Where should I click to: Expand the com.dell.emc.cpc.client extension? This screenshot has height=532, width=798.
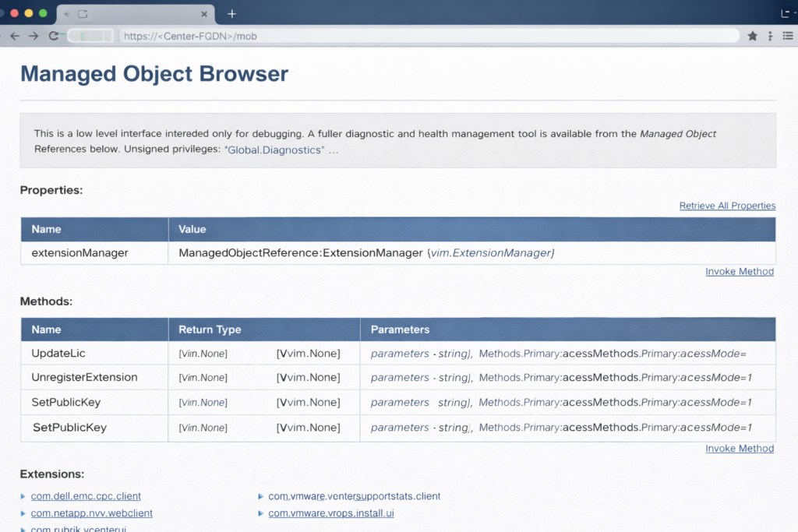pyautogui.click(x=85, y=496)
